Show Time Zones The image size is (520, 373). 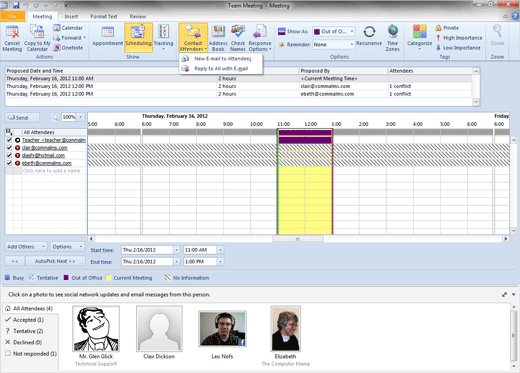(393, 37)
